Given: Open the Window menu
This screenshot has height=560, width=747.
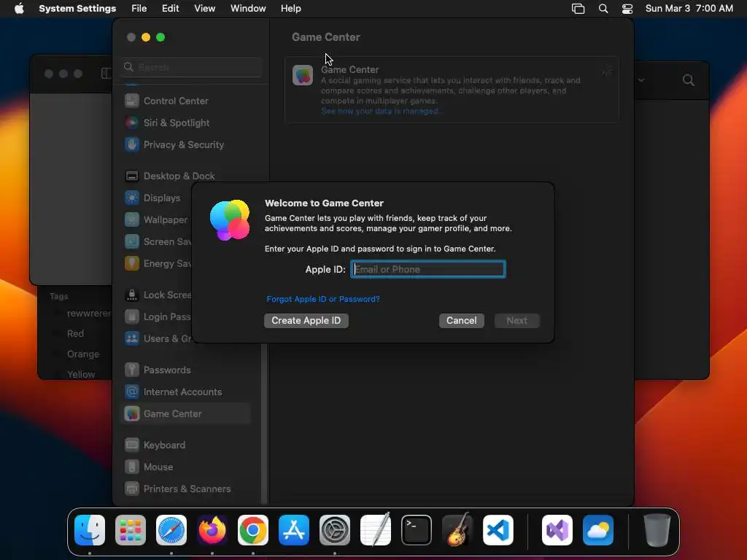Looking at the screenshot, I should tap(248, 9).
